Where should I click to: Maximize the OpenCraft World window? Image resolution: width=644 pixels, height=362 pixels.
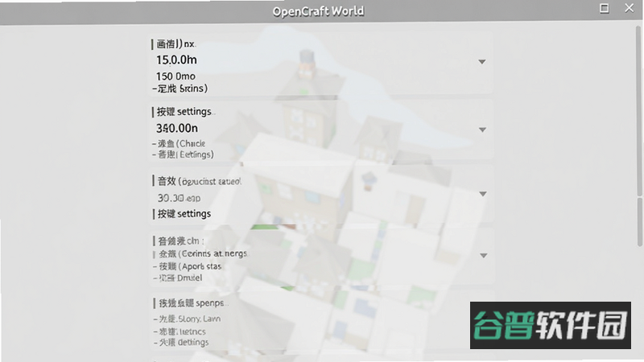click(x=605, y=8)
